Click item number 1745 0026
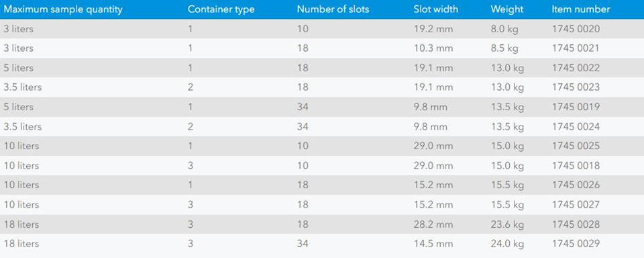This screenshot has width=644, height=258. [x=576, y=185]
